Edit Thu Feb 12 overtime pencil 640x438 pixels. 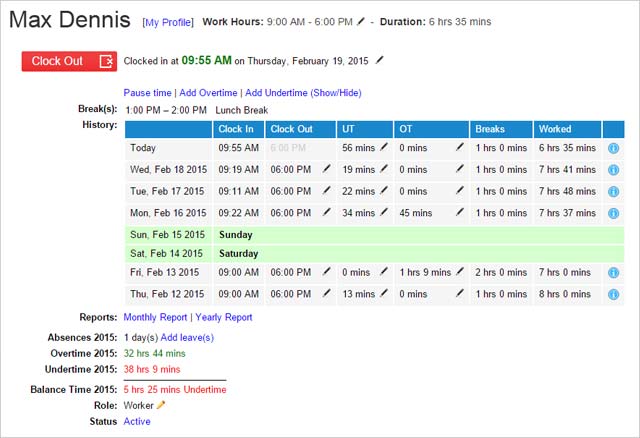pos(460,293)
